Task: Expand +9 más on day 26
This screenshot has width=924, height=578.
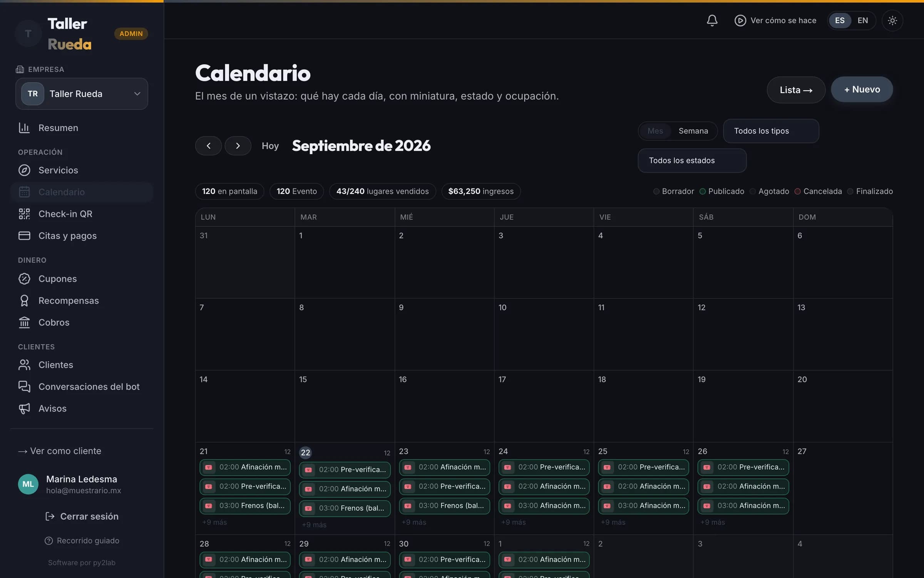Action: [x=712, y=522]
